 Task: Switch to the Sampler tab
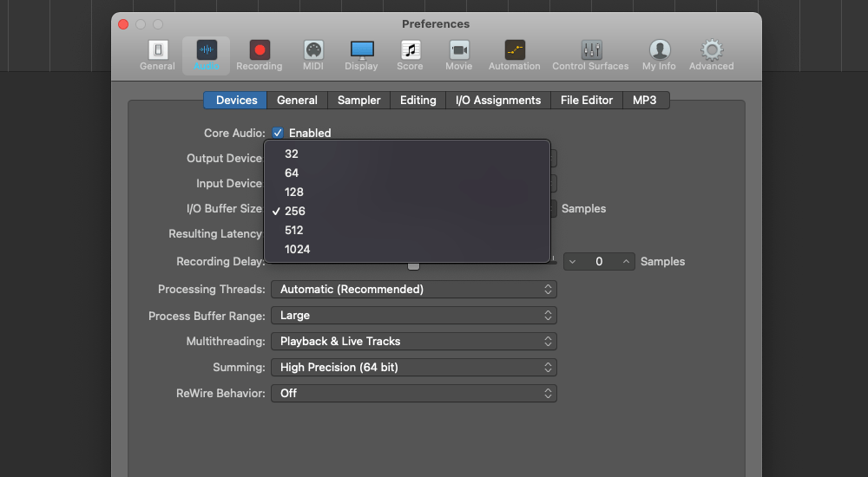point(358,100)
